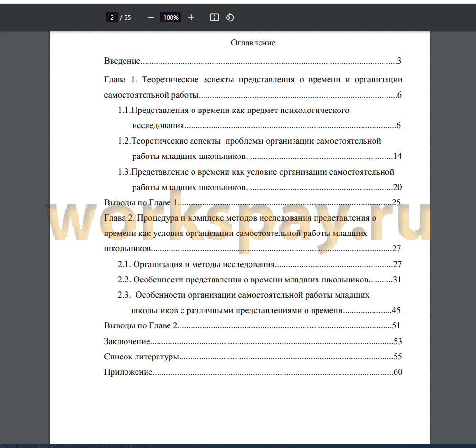This screenshot has height=448, width=476.
Task: Select the page number field showing 2
Action: [x=112, y=18]
